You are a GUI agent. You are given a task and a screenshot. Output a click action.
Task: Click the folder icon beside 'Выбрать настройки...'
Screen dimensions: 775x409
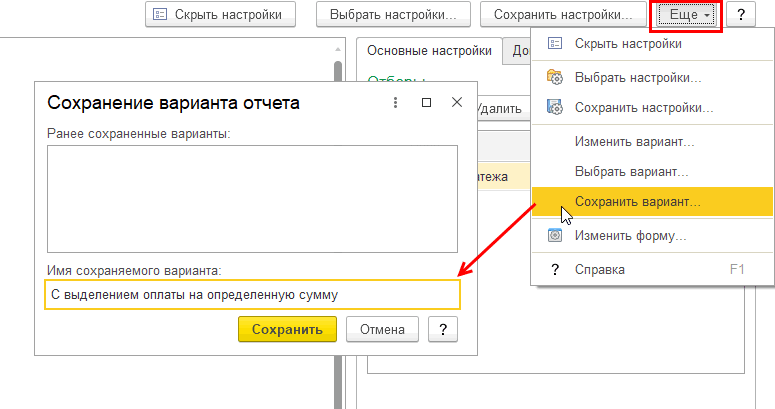pyautogui.click(x=555, y=77)
